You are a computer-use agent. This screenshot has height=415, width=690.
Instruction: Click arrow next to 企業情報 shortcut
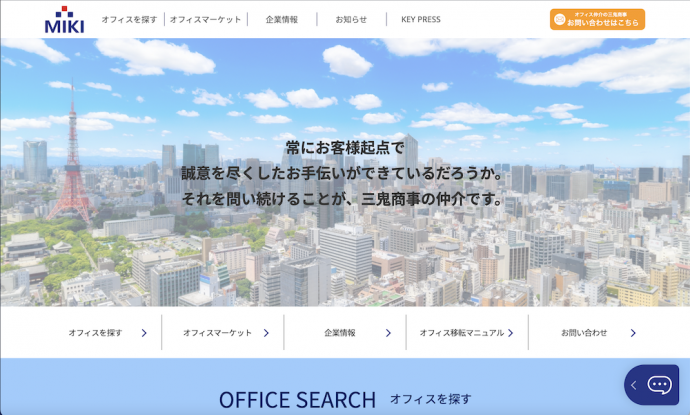coord(388,333)
